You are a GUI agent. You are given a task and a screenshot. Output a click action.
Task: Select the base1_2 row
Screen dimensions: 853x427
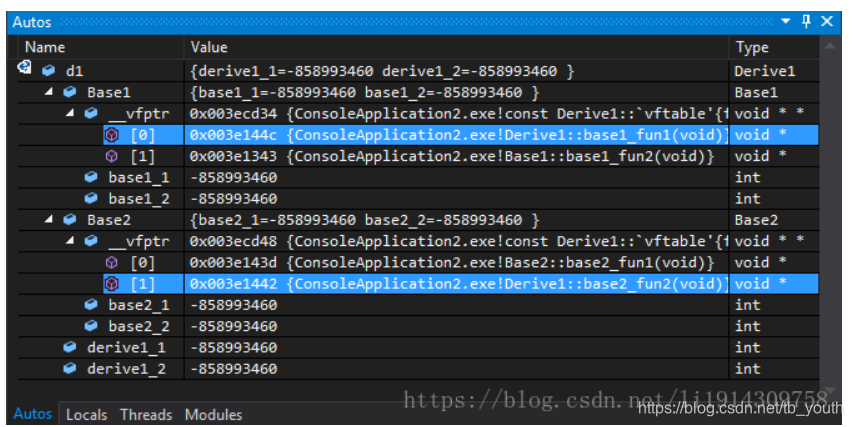pos(139,199)
